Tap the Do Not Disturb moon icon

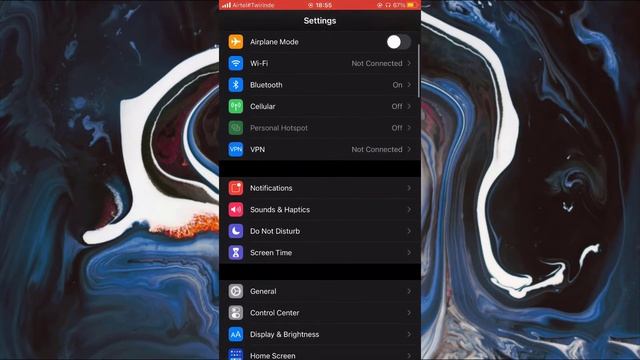[236, 231]
